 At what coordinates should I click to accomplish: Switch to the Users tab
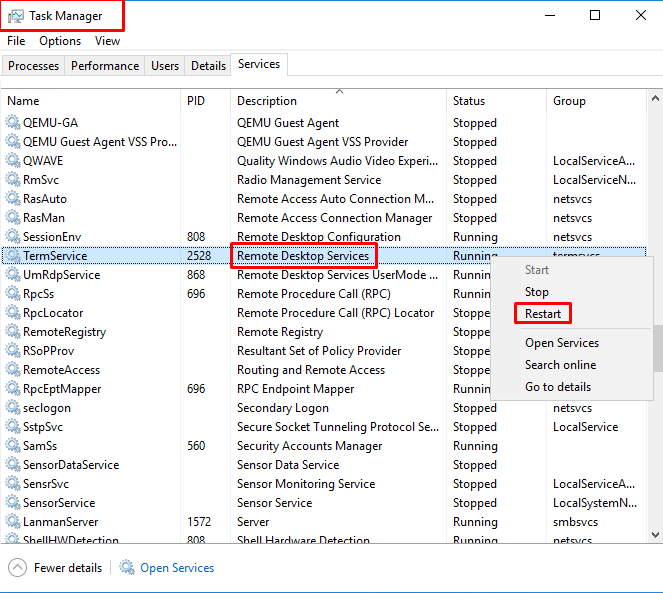tap(165, 66)
